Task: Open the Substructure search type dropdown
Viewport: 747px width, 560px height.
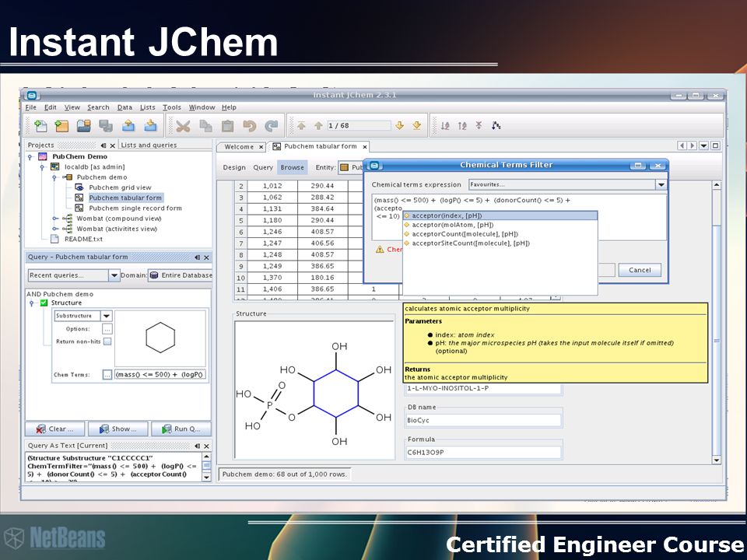Action: (x=107, y=316)
